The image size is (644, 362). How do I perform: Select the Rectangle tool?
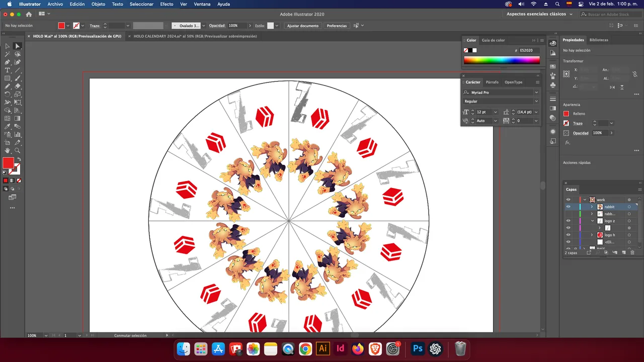[8, 78]
